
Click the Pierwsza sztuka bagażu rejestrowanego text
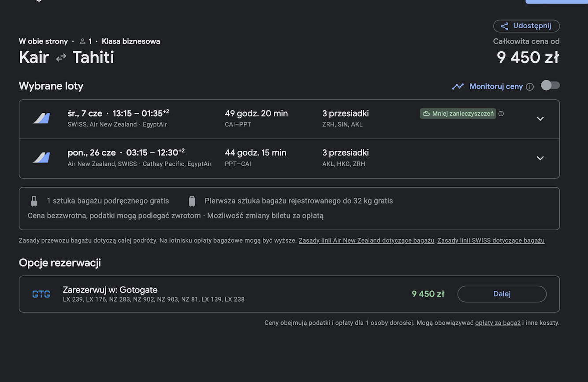(x=299, y=201)
